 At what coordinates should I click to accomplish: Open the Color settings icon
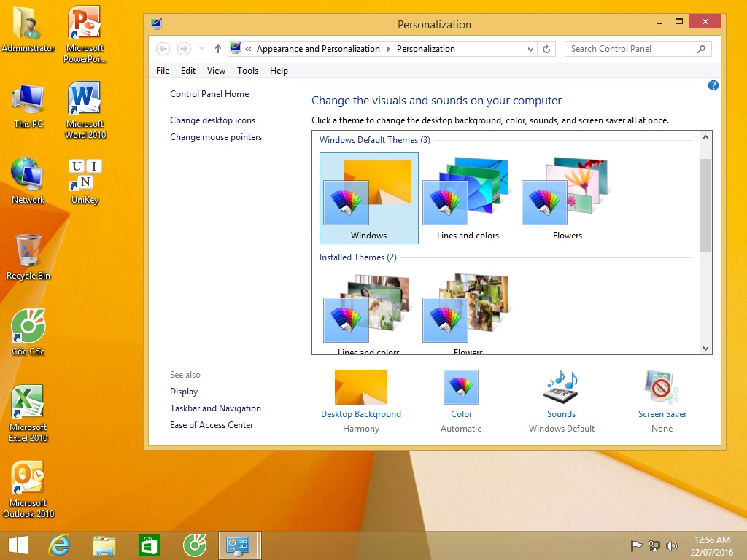[461, 387]
